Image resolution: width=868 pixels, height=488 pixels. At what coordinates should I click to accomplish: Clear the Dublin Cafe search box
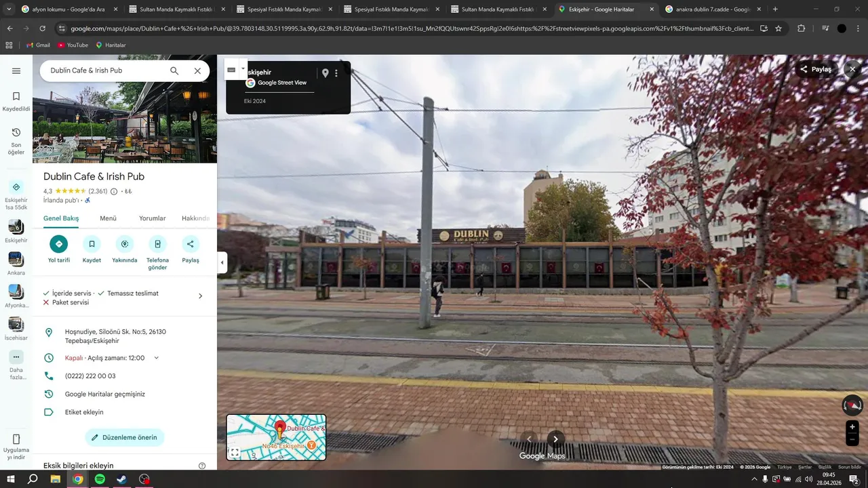[x=197, y=70]
